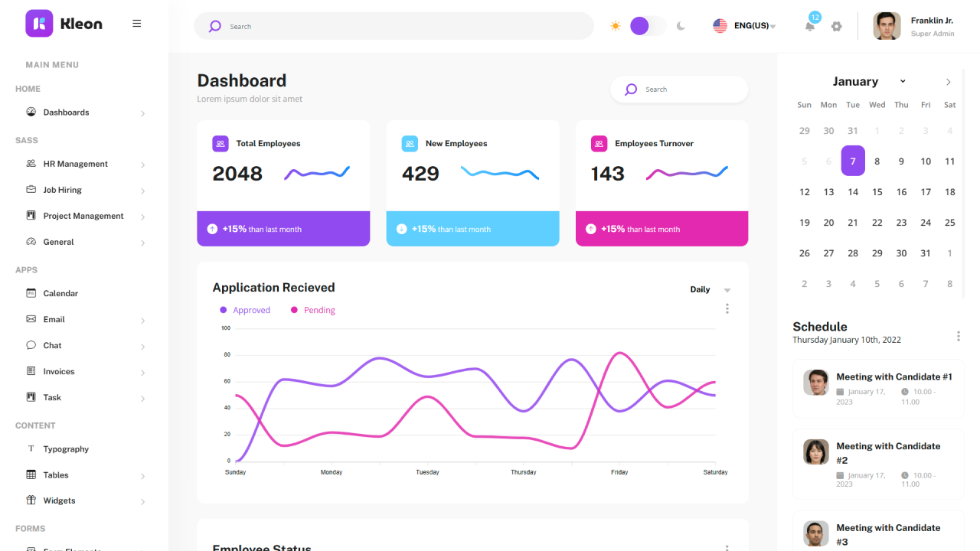980x551 pixels.
Task: Click the main search input field
Action: [x=394, y=25]
